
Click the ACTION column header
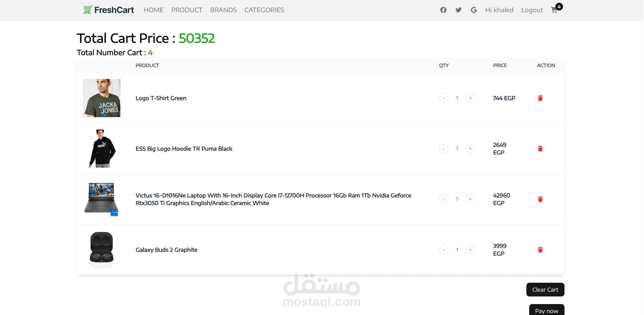[x=546, y=65]
